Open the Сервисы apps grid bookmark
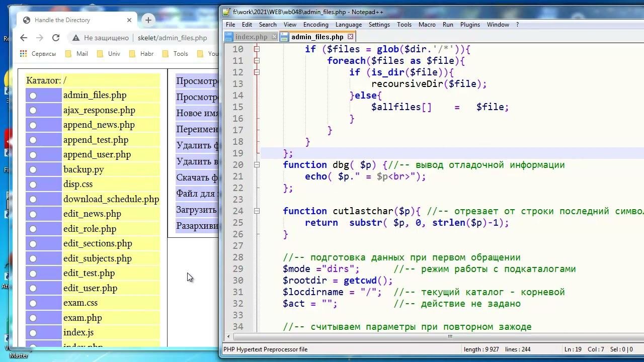The height and width of the screenshot is (362, 644). coord(23,54)
